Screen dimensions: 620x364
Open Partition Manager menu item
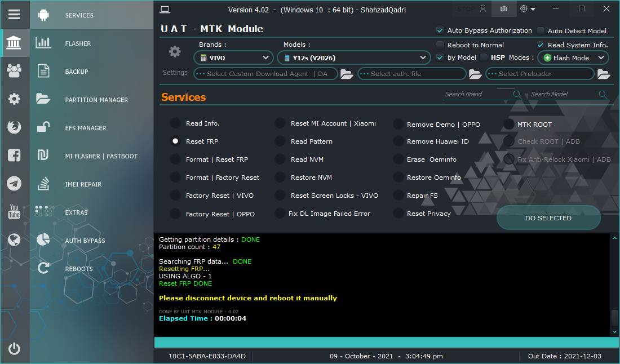[x=91, y=100]
